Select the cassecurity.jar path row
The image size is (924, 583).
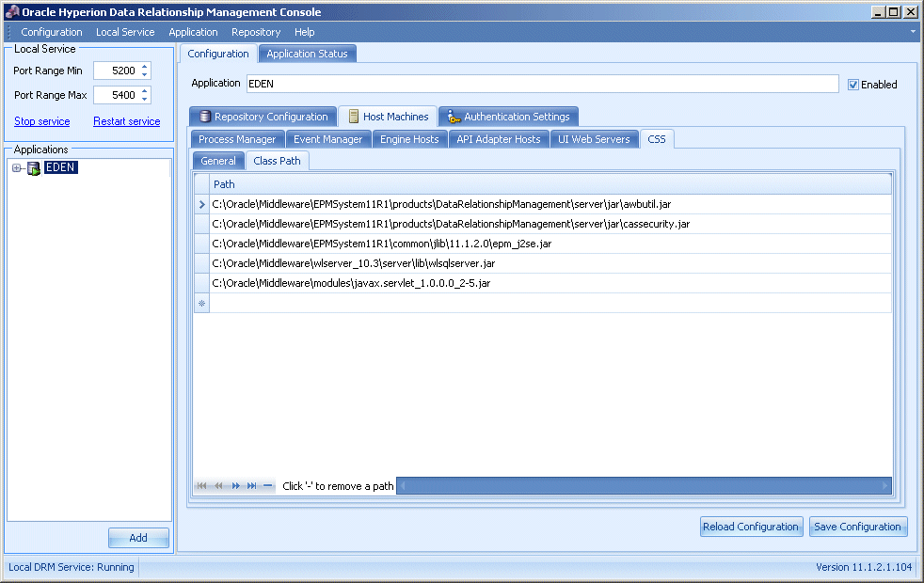click(550, 224)
